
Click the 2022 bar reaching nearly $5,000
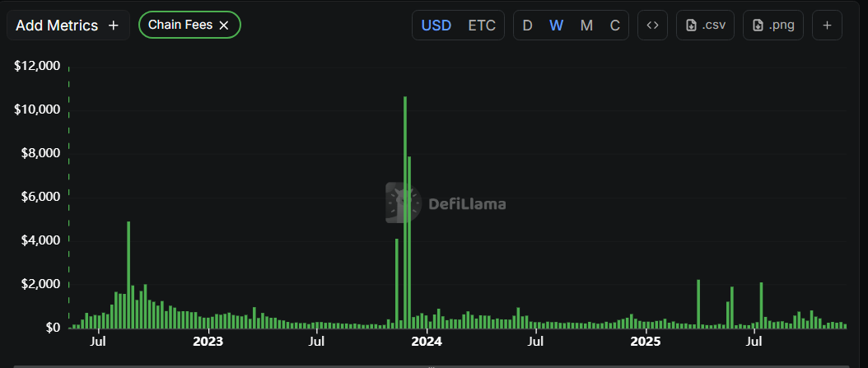coord(128,276)
